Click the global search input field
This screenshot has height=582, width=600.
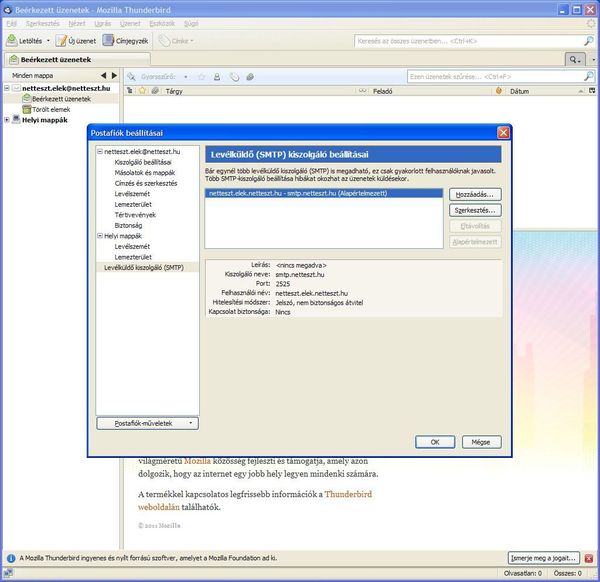pos(465,41)
